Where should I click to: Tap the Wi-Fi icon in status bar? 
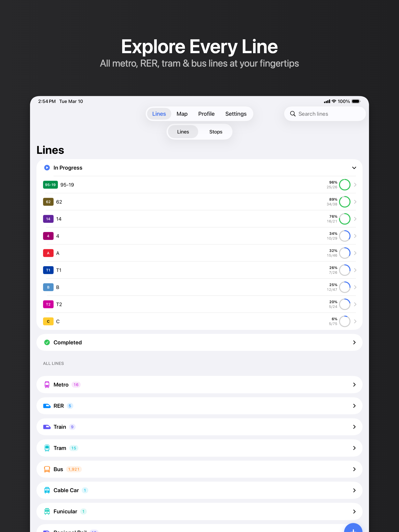tap(334, 101)
